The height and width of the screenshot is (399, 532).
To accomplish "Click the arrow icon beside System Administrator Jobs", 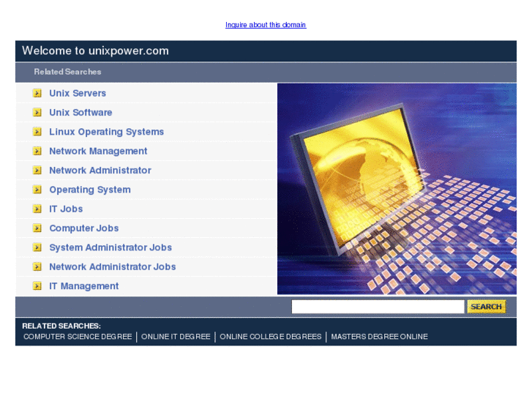I will [37, 247].
